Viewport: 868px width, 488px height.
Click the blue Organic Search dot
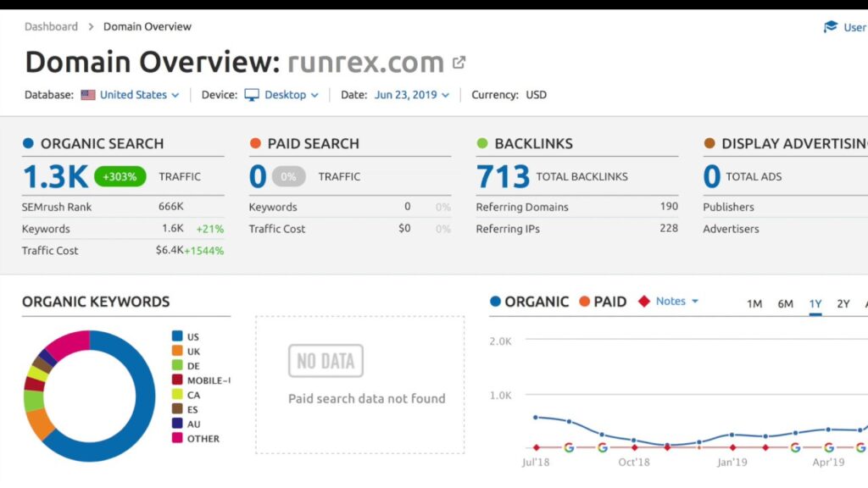click(28, 143)
